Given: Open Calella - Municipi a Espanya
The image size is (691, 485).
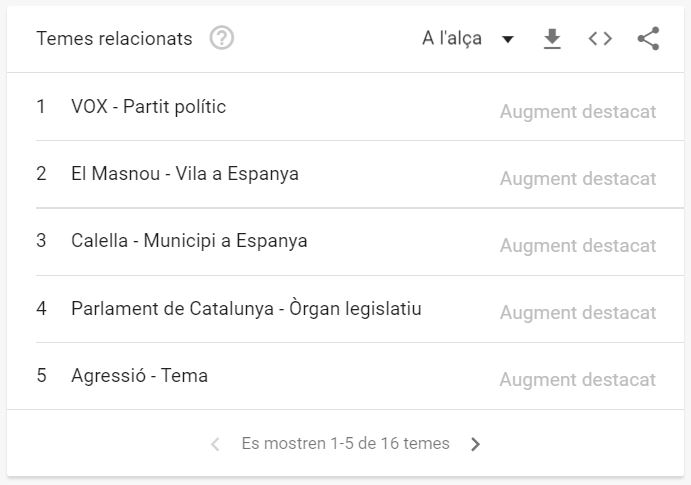Looking at the screenshot, I should pyautogui.click(x=189, y=241).
